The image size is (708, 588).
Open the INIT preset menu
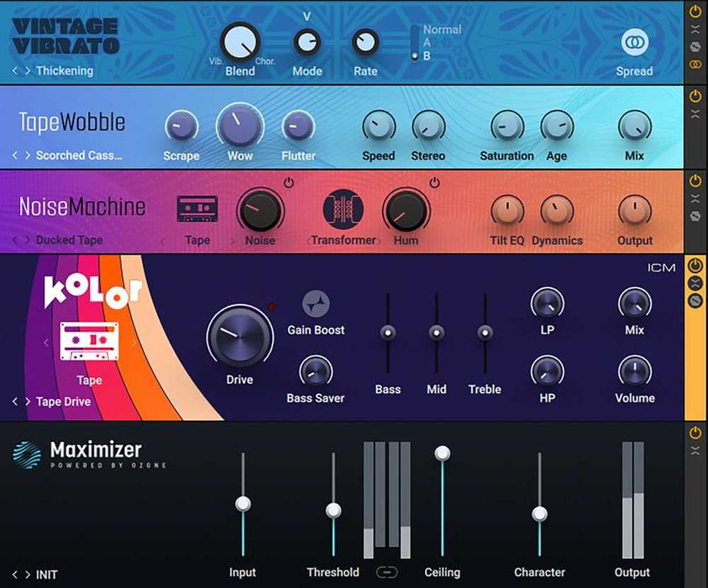[x=46, y=575]
